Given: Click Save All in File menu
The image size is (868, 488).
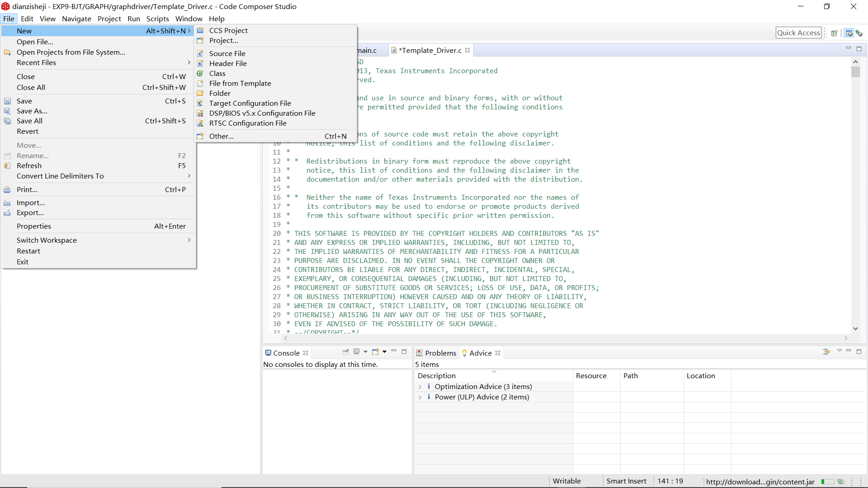Looking at the screenshot, I should click(x=29, y=121).
